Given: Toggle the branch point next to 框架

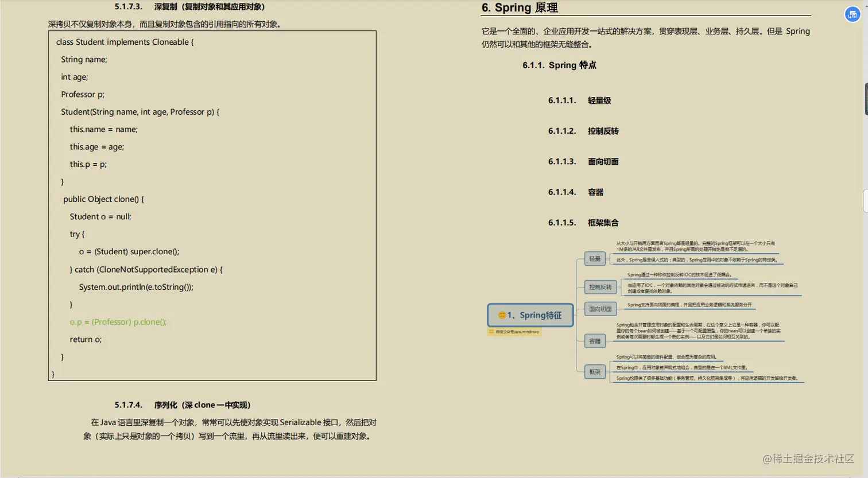Looking at the screenshot, I should pos(607,372).
